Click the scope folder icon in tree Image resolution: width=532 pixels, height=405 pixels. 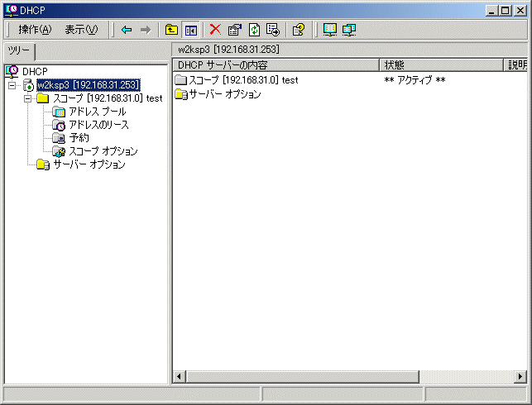point(43,98)
